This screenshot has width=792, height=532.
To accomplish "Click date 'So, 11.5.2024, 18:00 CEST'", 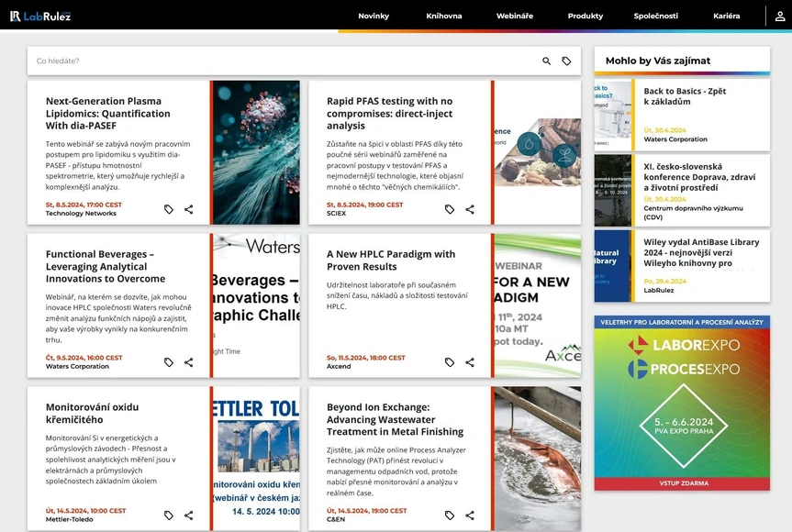I will tap(365, 358).
